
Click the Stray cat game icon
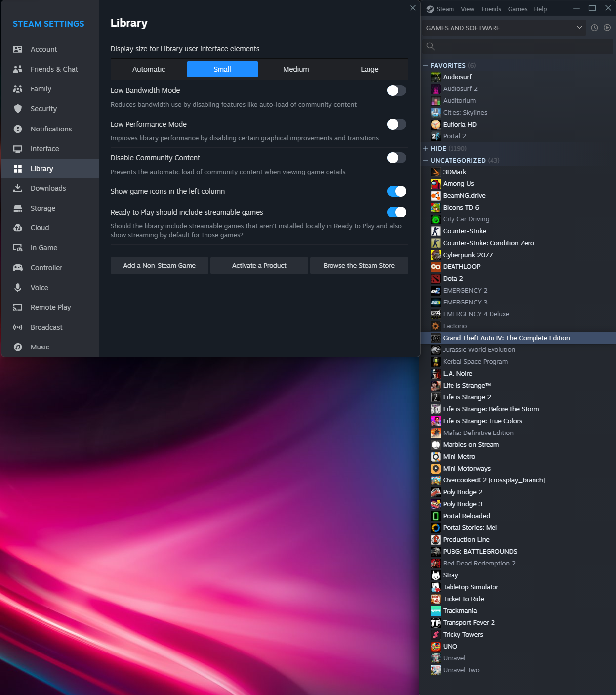click(x=436, y=575)
